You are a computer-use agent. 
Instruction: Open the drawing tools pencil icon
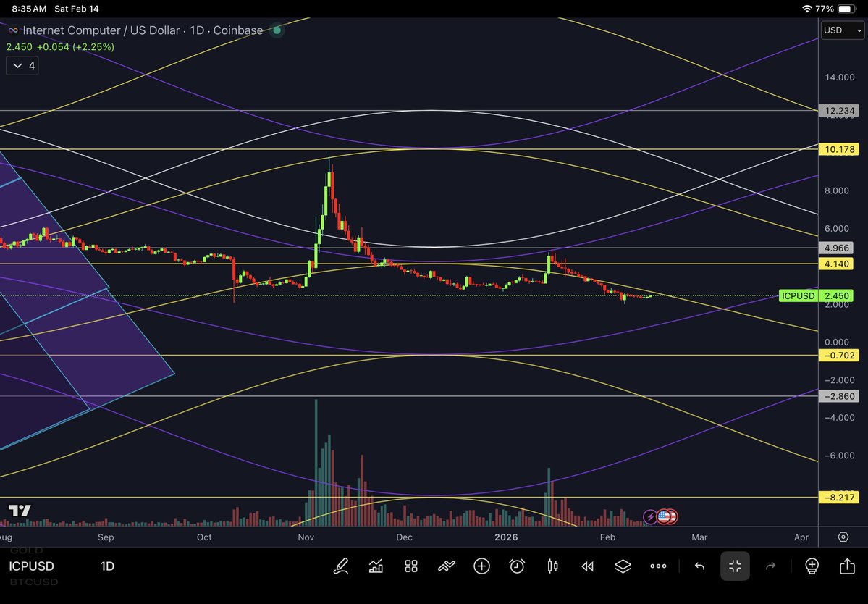point(341,566)
